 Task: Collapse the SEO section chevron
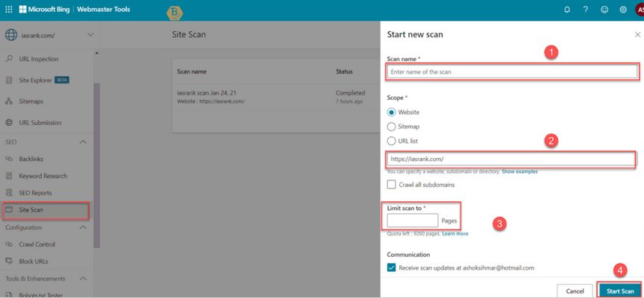83,142
